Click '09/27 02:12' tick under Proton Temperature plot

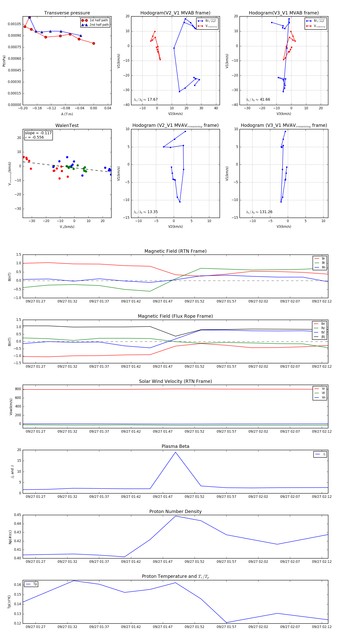pos(322,627)
